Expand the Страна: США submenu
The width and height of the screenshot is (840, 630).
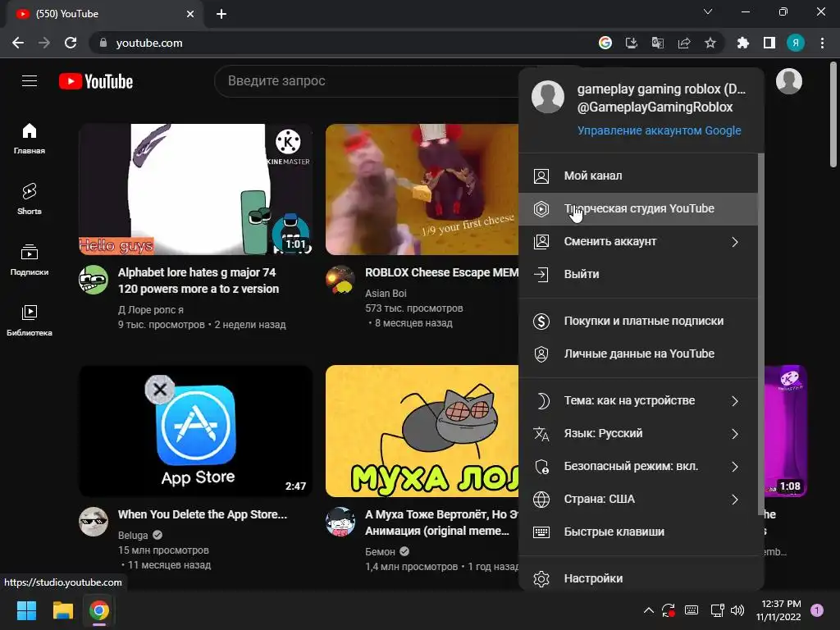(x=735, y=500)
